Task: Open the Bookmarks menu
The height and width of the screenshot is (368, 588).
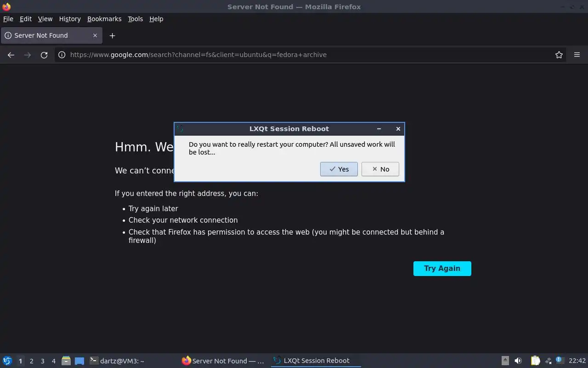Action: (104, 19)
